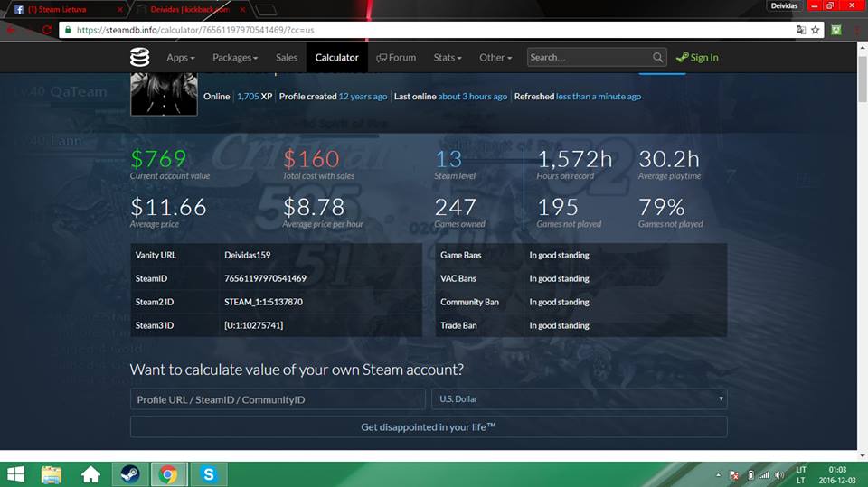Image resolution: width=868 pixels, height=487 pixels.
Task: Click the volume speaker tray icon
Action: click(779, 475)
